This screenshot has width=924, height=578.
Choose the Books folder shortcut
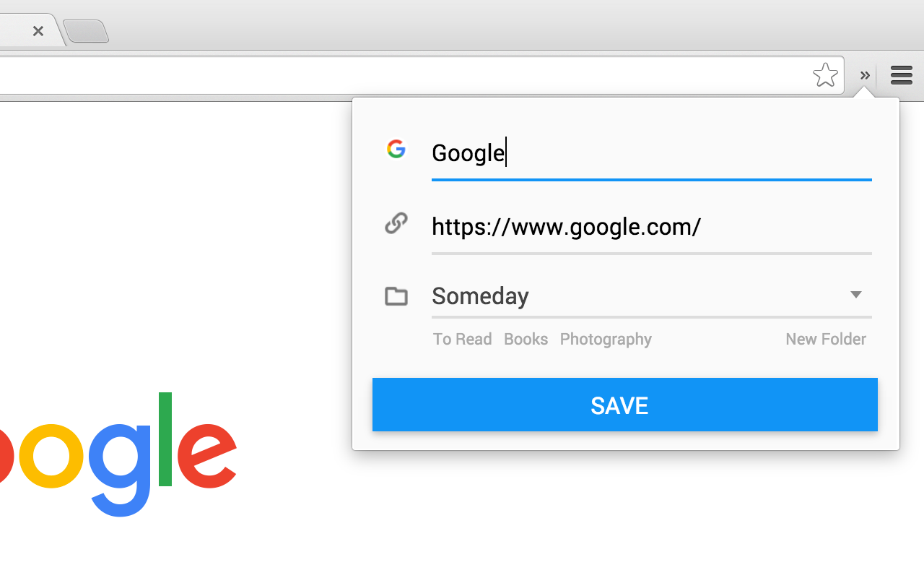(x=526, y=339)
